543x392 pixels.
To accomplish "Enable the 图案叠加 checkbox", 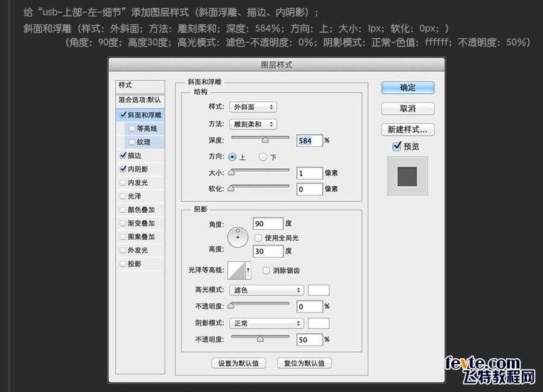I will pyautogui.click(x=122, y=236).
